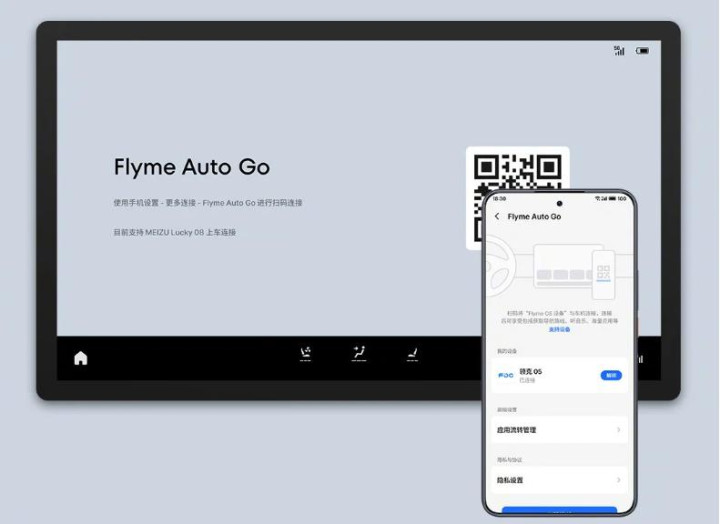This screenshot has width=720, height=524.
Task: Open 隐私设置 settings row
Action: pos(559,480)
